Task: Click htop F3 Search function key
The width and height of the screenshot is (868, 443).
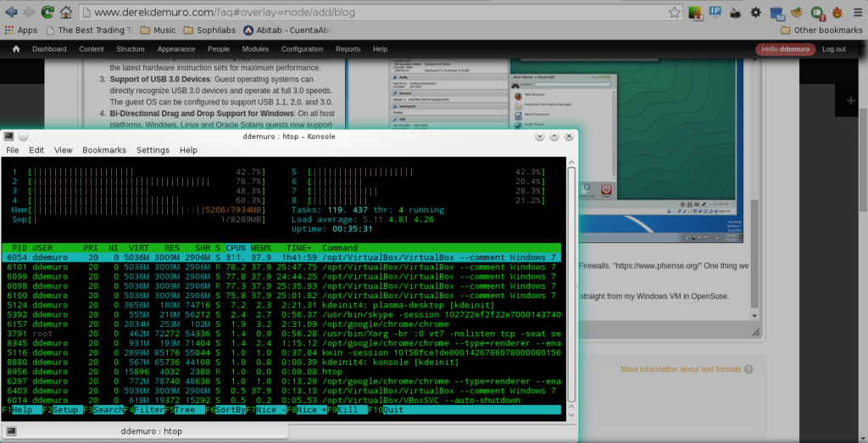Action: point(103,410)
